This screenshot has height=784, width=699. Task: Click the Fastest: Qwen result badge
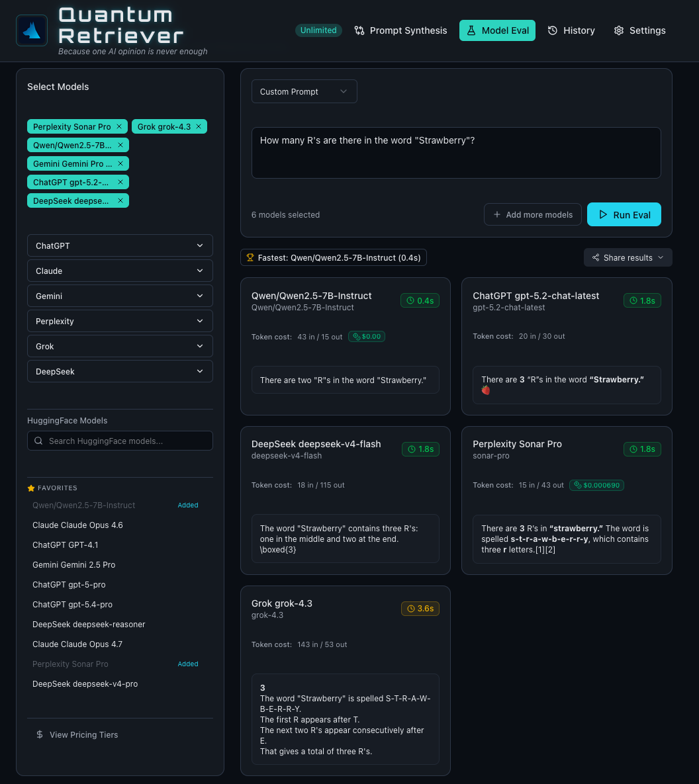[334, 257]
